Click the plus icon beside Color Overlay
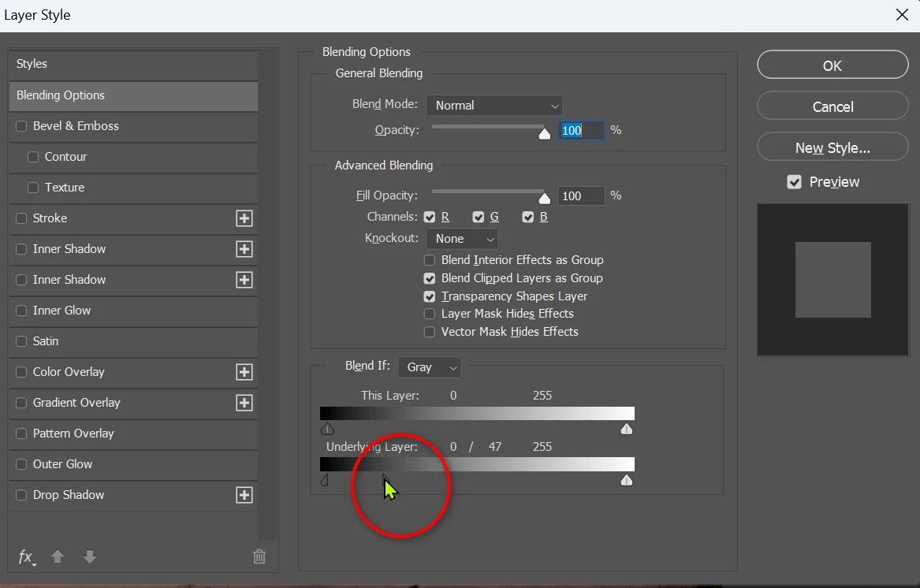This screenshot has height=588, width=920. click(x=244, y=372)
